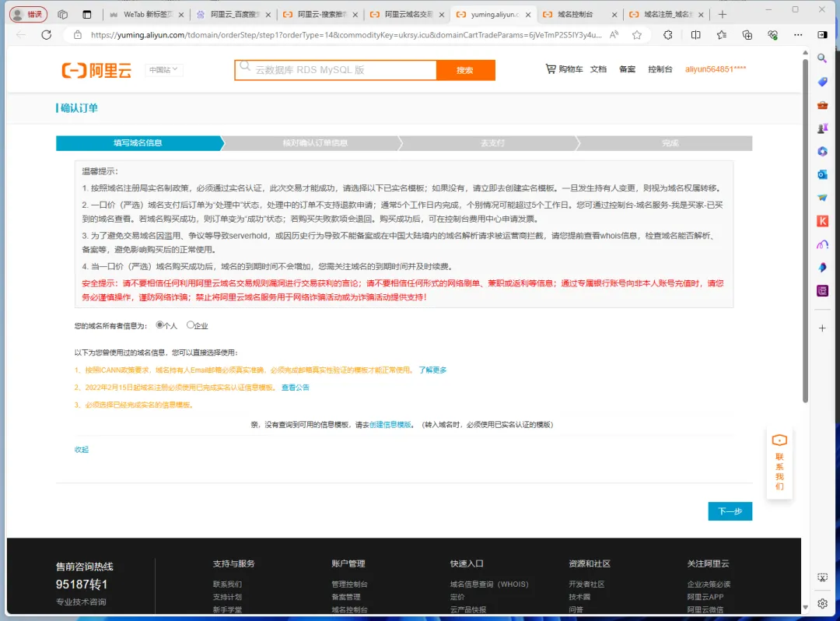Open sidebar tools briefcase icon

(x=822, y=105)
